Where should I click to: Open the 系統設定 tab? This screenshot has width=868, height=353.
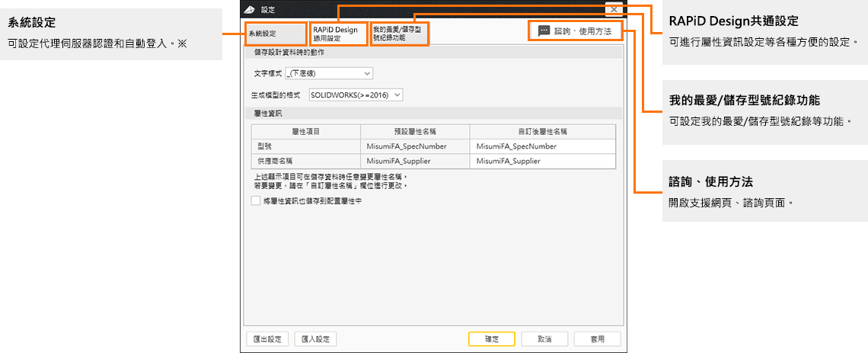click(x=275, y=34)
